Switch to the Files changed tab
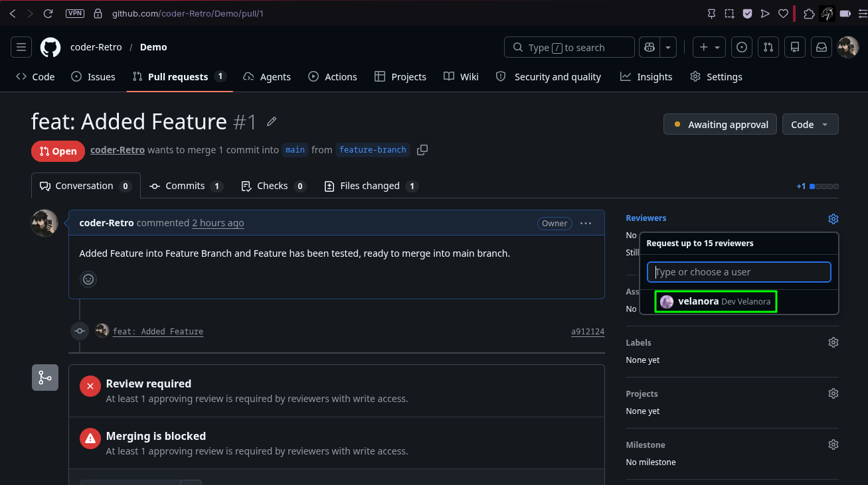Viewport: 868px width, 485px height. [371, 186]
